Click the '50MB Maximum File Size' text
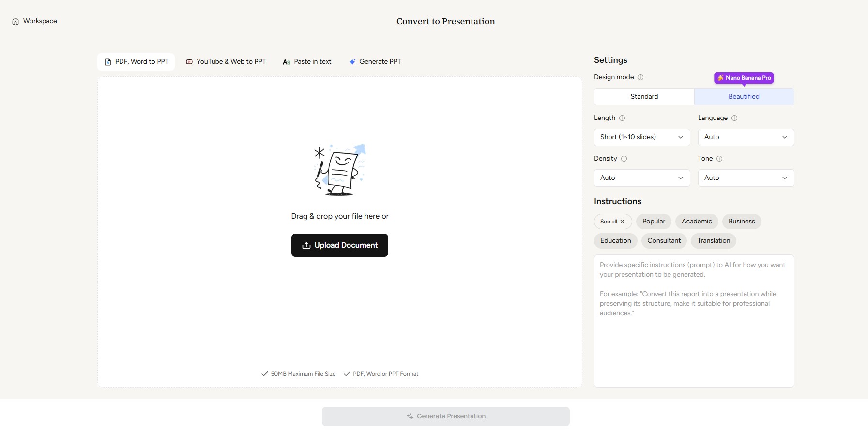 pos(303,374)
